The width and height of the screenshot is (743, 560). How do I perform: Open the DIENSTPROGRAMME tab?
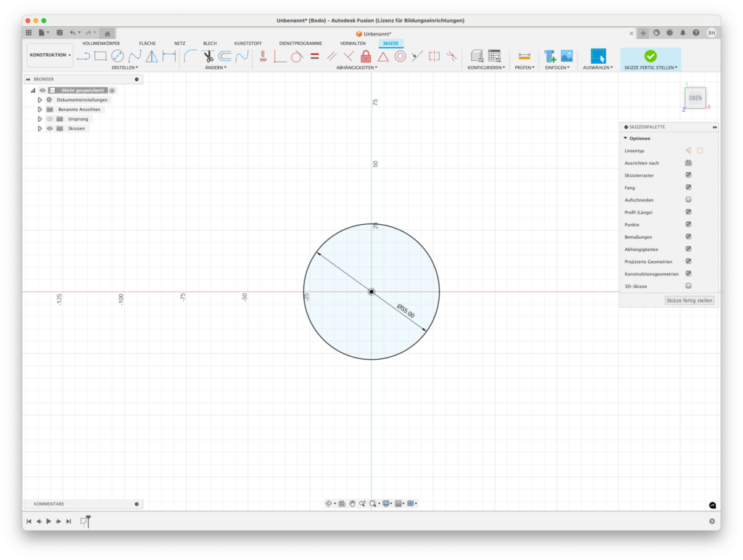click(x=300, y=44)
